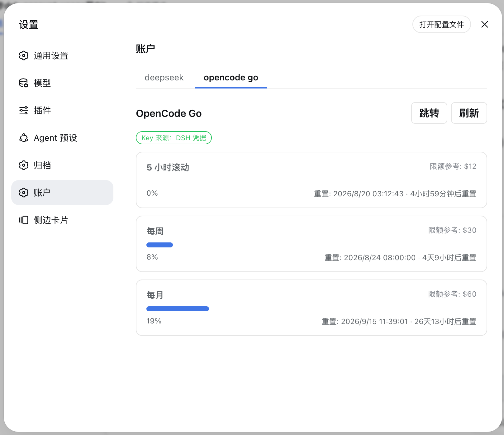Click the 打开配置文件 button
Image resolution: width=504 pixels, height=435 pixels.
441,24
